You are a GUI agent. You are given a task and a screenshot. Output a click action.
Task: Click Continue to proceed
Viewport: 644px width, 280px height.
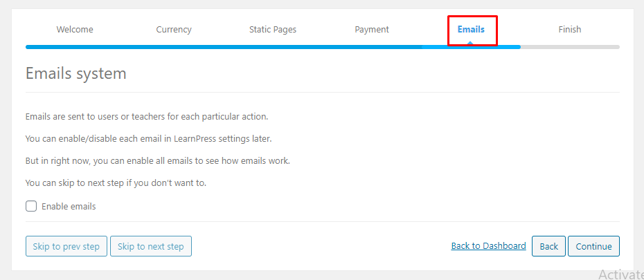click(593, 246)
